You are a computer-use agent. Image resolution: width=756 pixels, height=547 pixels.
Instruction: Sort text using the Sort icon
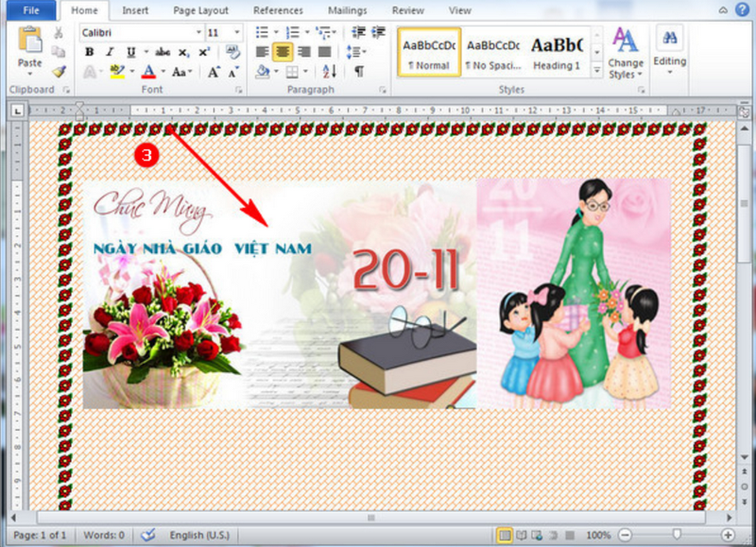click(328, 70)
